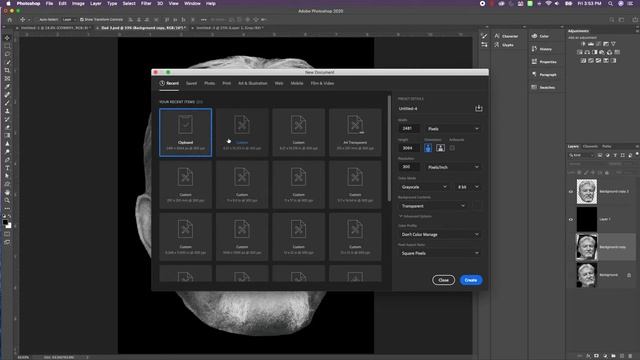Screen dimensions: 640x360
Task: Open Don't Color Manage profile dropdown
Action: point(440,234)
